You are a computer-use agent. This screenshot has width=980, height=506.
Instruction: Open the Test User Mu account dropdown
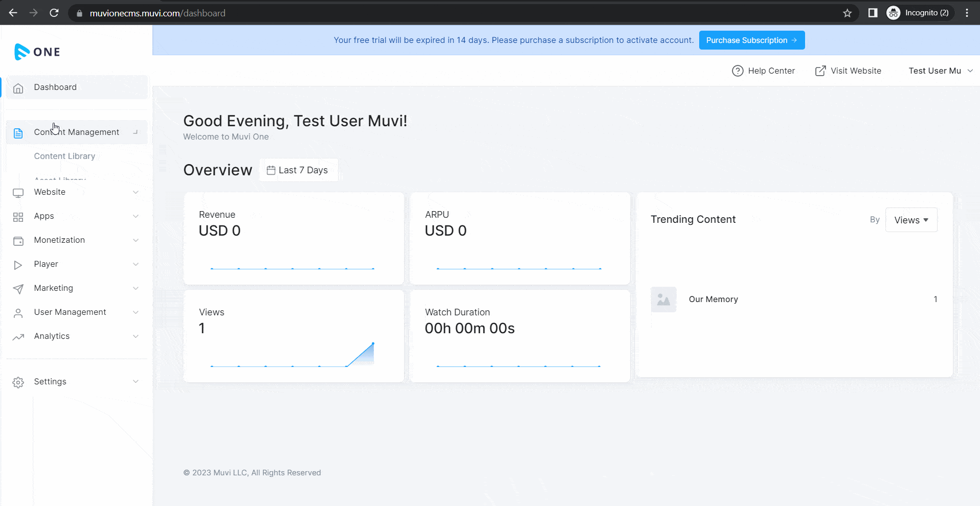point(941,71)
